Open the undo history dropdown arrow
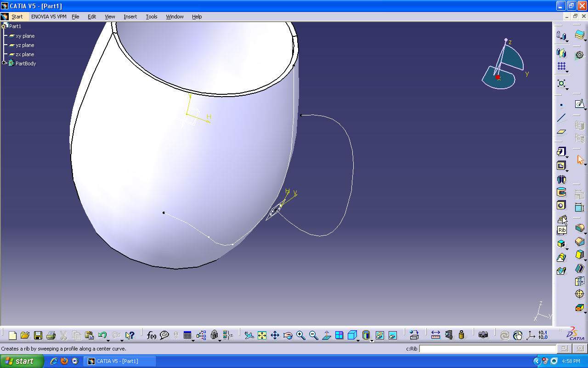Image resolution: width=588 pixels, height=368 pixels. pos(108,339)
